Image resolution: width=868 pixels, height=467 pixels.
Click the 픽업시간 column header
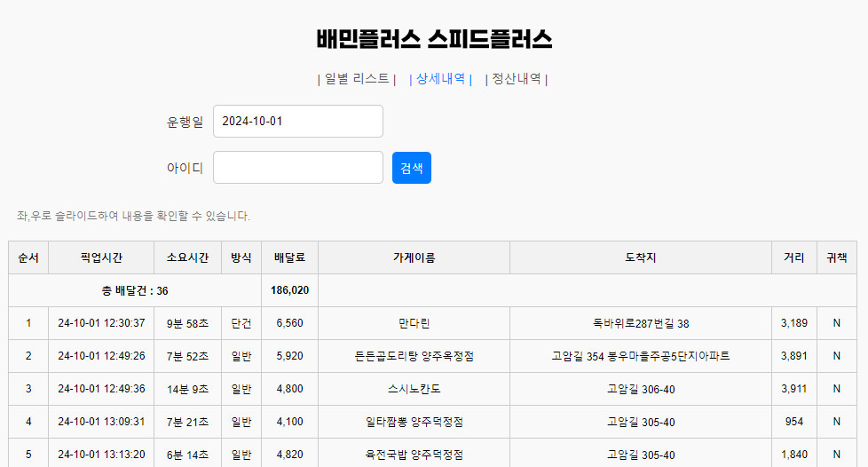(x=101, y=257)
